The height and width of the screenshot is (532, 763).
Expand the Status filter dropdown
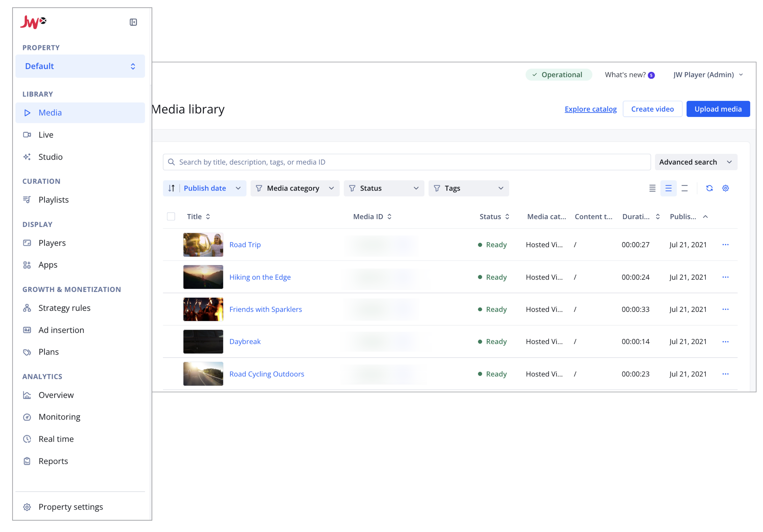[384, 188]
